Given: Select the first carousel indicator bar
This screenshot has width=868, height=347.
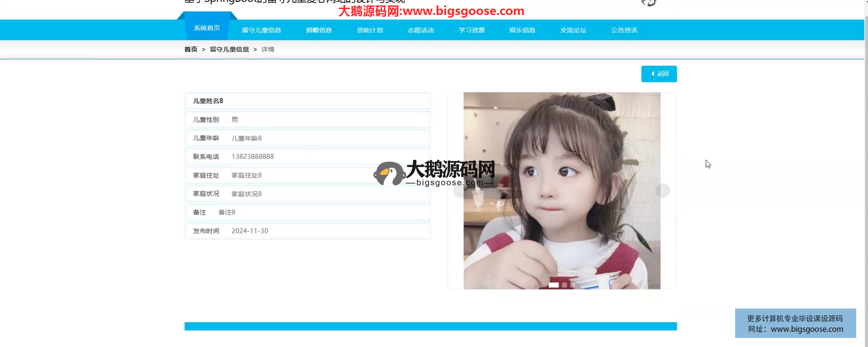Looking at the screenshot, I should [x=553, y=285].
